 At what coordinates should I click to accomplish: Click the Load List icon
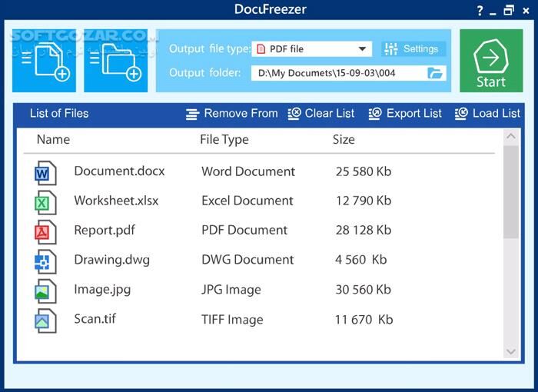[461, 113]
